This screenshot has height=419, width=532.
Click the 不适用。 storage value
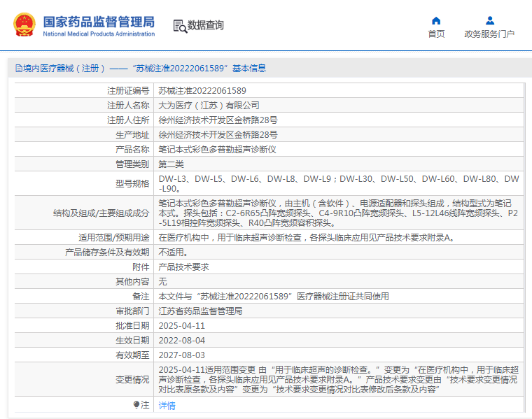click(174, 253)
